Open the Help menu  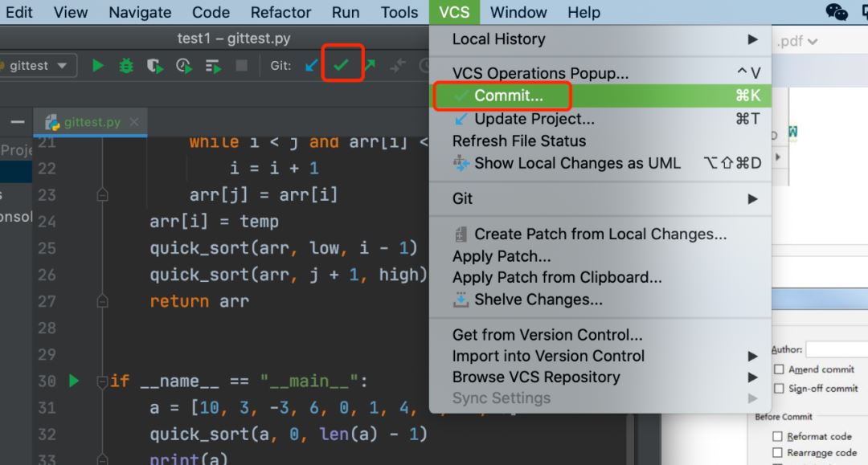(583, 12)
